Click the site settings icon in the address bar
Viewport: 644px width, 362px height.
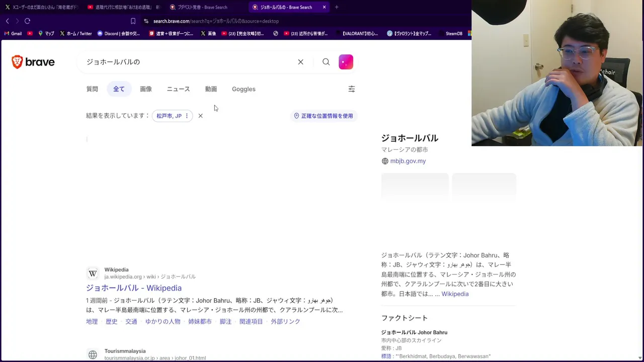(x=146, y=21)
